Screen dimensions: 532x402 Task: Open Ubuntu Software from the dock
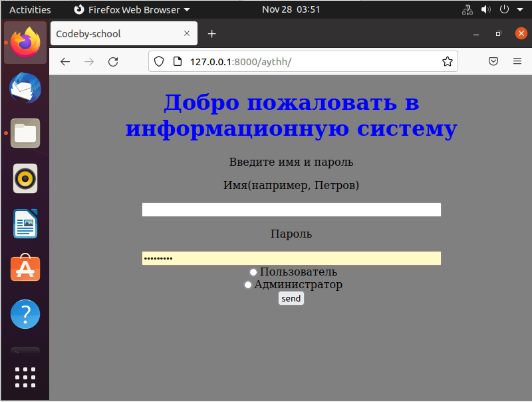click(25, 268)
